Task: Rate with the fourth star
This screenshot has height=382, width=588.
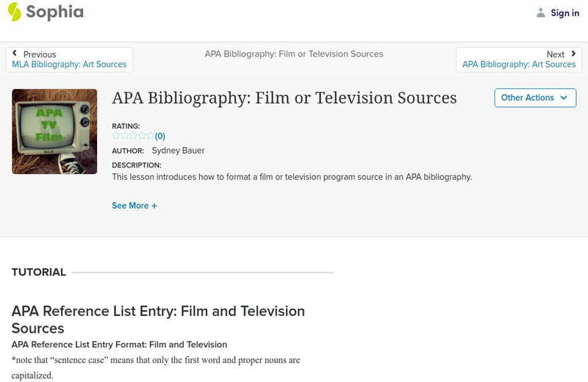Action: pos(142,136)
